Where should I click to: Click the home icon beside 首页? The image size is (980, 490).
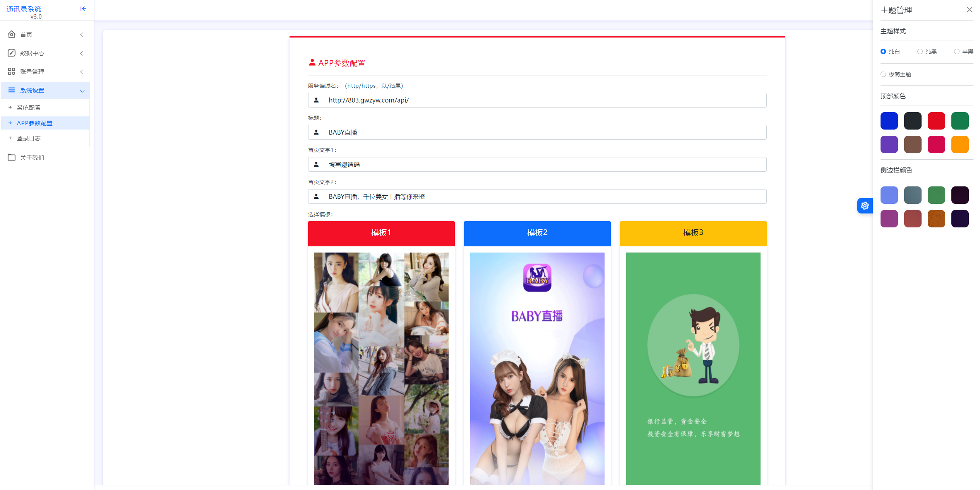(11, 34)
